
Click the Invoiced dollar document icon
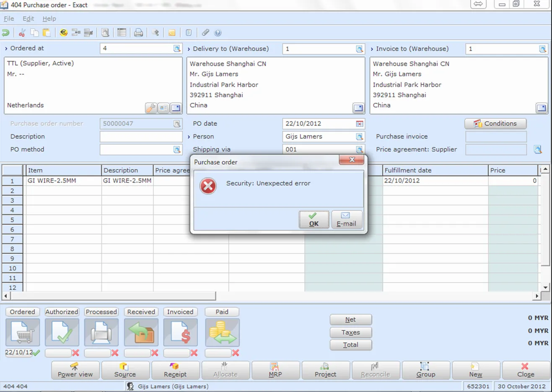coord(180,333)
